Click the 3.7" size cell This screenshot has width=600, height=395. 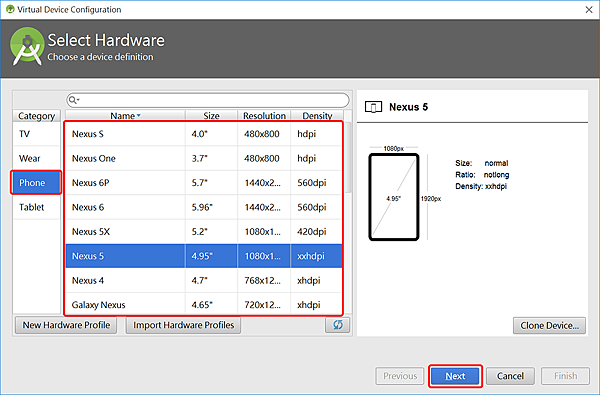pyautogui.click(x=211, y=158)
